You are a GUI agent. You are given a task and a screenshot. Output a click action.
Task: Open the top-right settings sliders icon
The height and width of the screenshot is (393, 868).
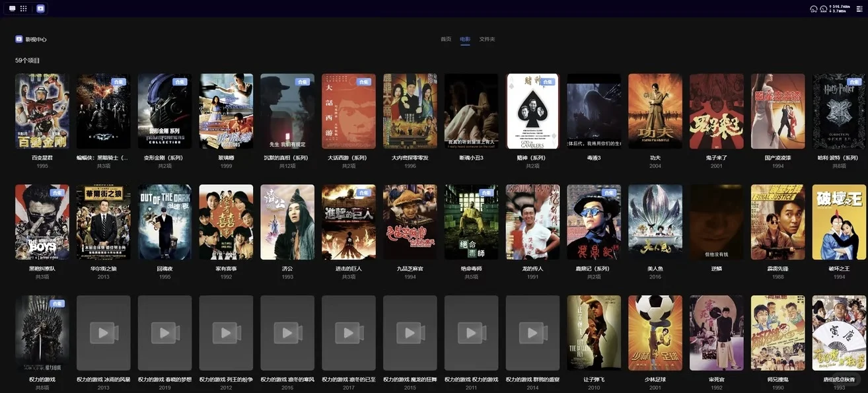[x=859, y=9]
